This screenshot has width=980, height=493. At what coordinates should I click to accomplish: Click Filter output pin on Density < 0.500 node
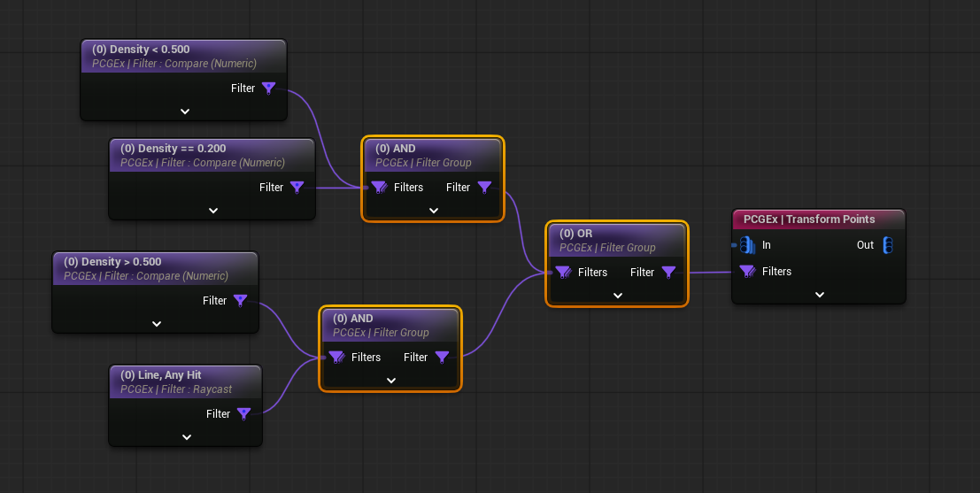click(269, 89)
